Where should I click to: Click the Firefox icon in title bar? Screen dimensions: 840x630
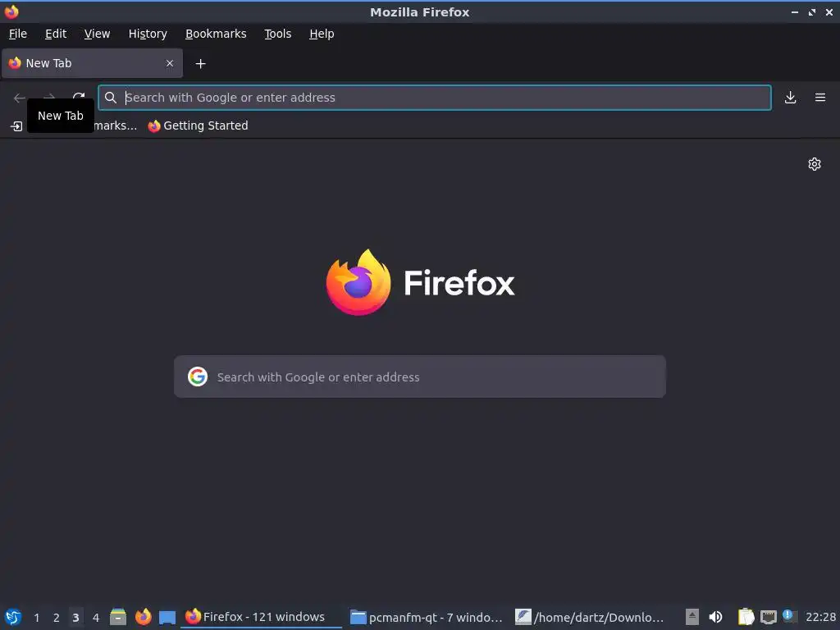pos(11,11)
